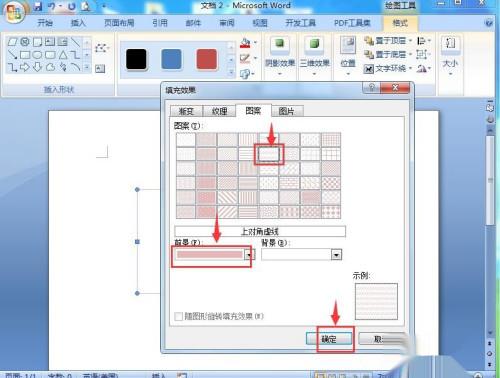Select the down block arrow shape

(x=37, y=67)
